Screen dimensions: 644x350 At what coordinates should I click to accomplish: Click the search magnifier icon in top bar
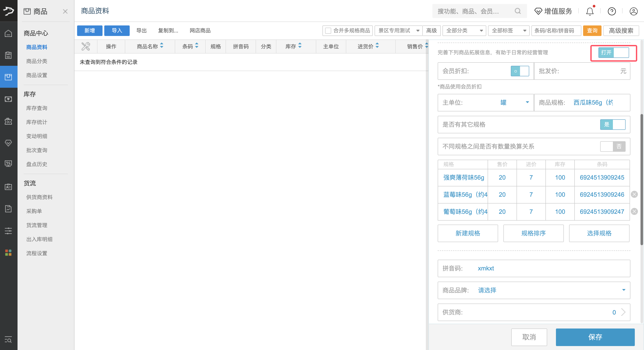pyautogui.click(x=518, y=11)
